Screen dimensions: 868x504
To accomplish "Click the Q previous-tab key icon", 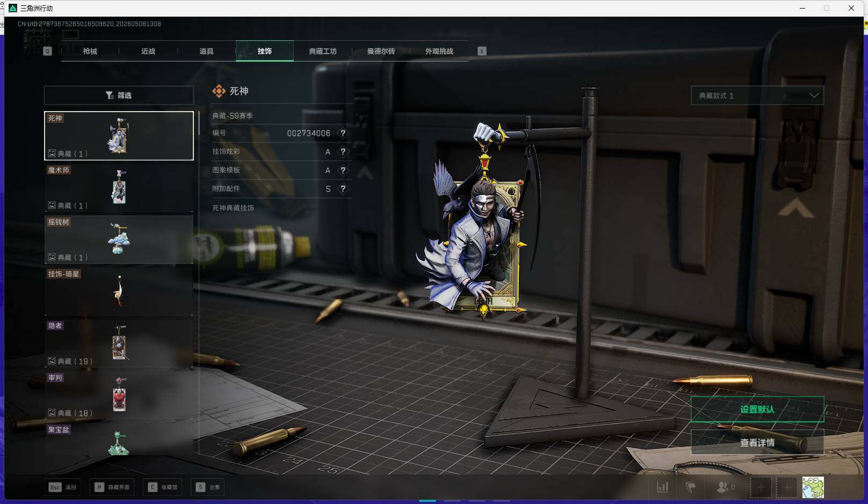I will pos(47,51).
